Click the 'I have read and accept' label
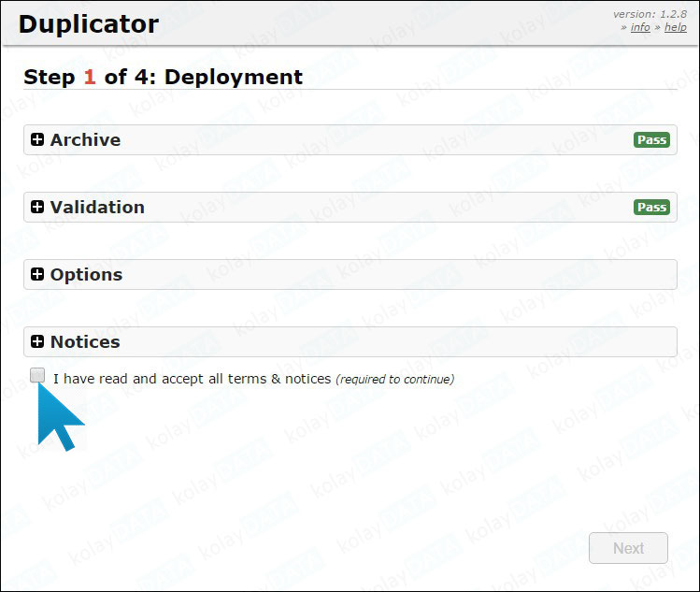700x592 pixels. (192, 379)
